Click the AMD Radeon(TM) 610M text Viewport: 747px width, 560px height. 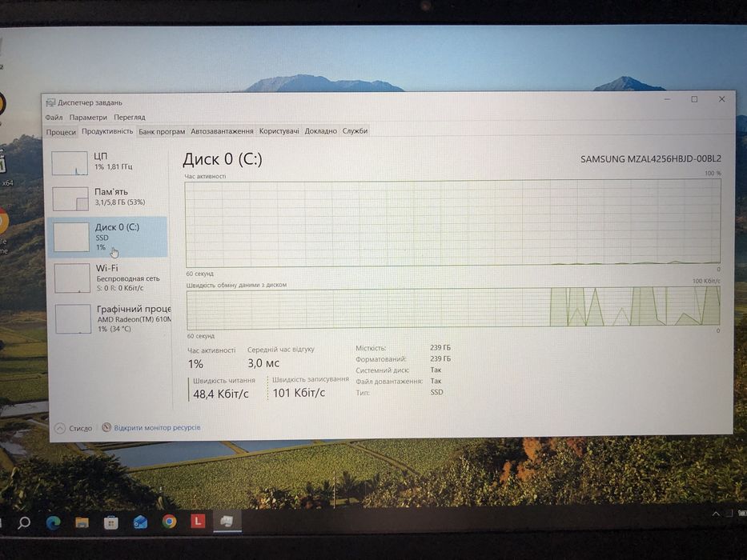pos(134,319)
